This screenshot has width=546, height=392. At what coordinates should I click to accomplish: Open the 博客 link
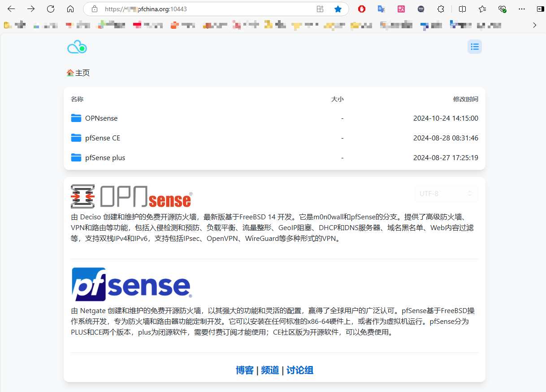click(x=245, y=370)
